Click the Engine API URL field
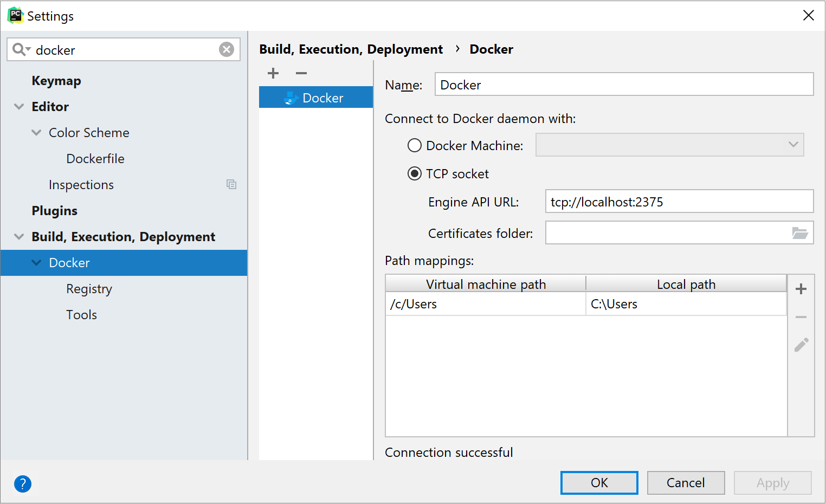The width and height of the screenshot is (826, 504). (679, 202)
